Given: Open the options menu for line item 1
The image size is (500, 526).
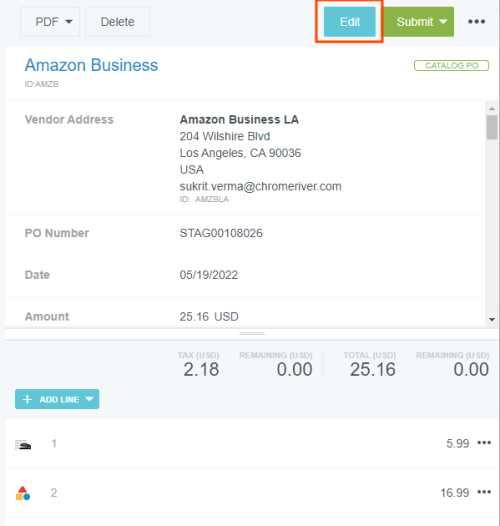Looking at the screenshot, I should coord(484,443).
